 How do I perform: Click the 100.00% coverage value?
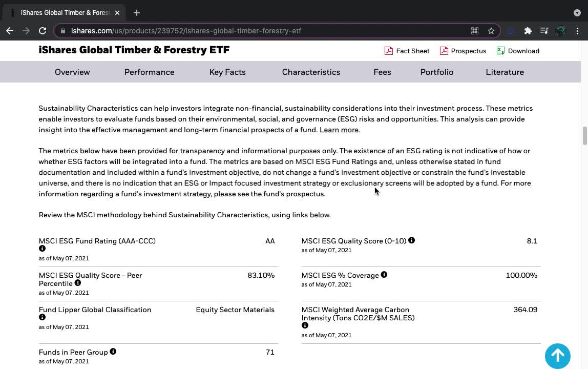point(521,276)
